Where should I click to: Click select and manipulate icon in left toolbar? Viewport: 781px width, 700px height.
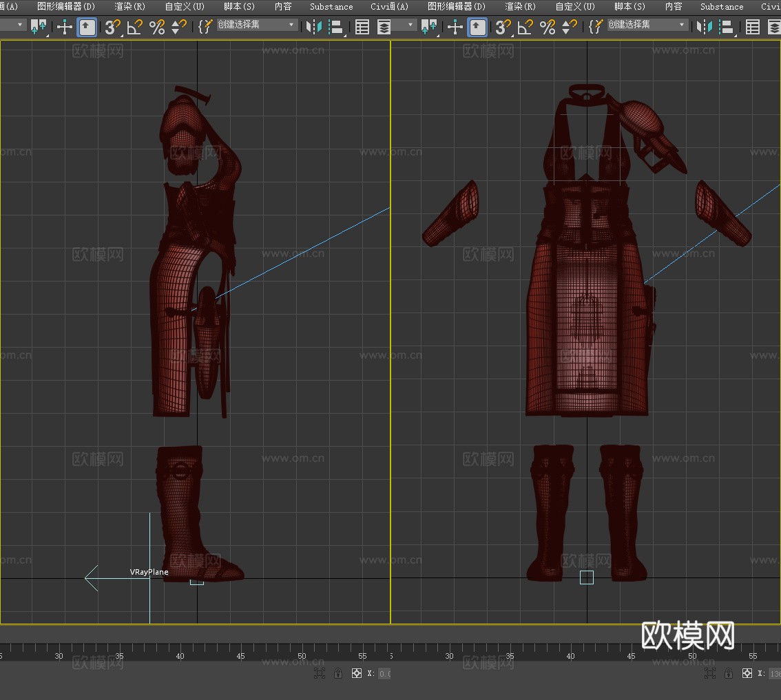coord(65,27)
